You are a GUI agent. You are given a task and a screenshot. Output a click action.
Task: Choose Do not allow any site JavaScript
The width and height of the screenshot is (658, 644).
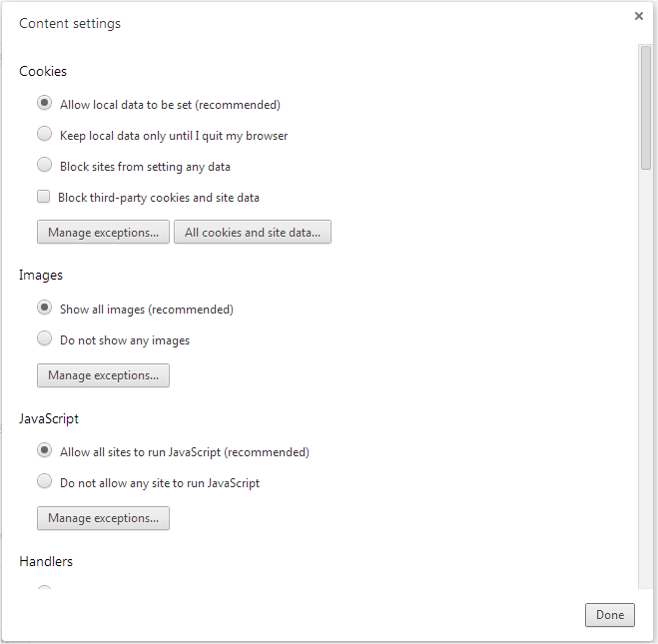44,481
